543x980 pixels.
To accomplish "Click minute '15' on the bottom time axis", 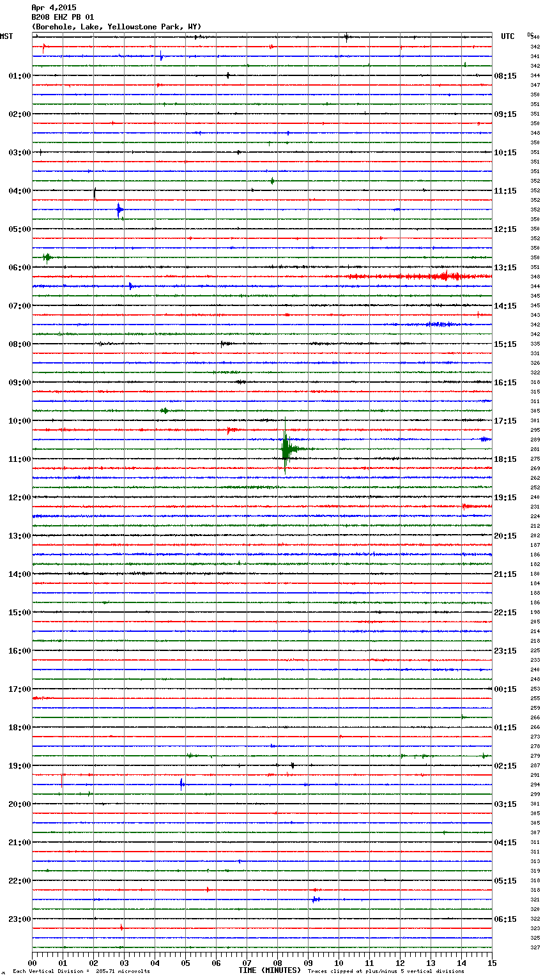I will (x=491, y=962).
